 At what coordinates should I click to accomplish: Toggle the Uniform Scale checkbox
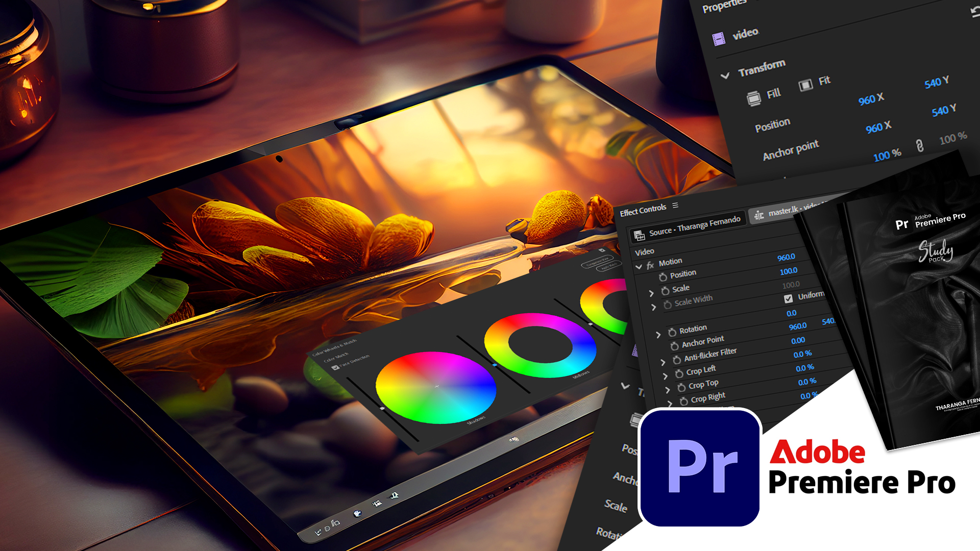click(x=789, y=298)
